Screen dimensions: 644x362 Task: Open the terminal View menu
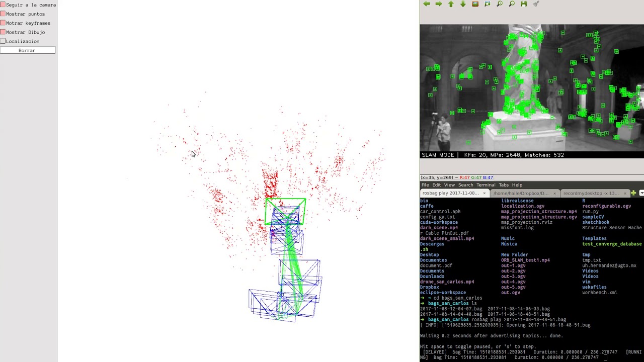pos(449,185)
